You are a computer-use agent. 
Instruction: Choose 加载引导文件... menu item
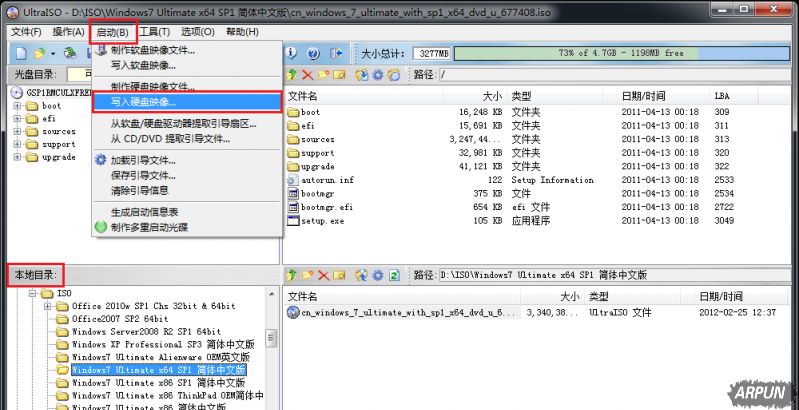187,160
